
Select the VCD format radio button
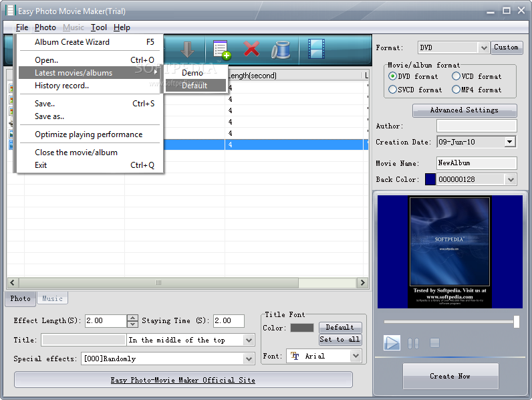coord(456,76)
